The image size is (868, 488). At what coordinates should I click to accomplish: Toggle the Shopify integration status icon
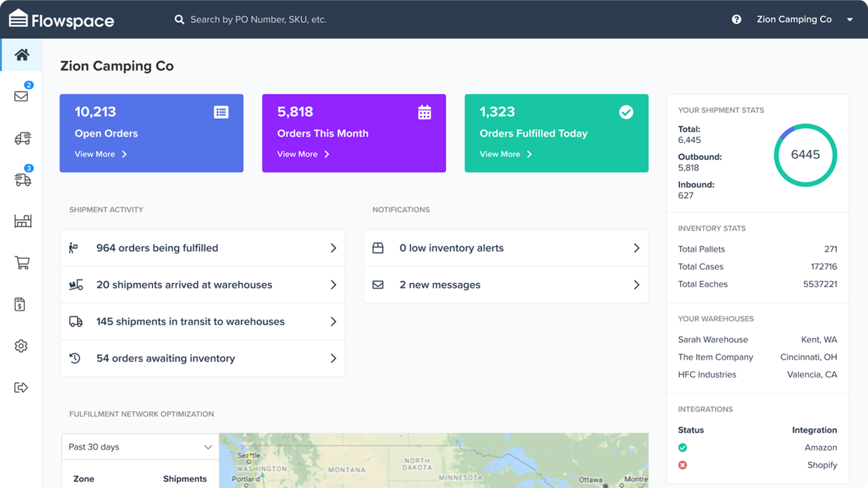point(682,464)
